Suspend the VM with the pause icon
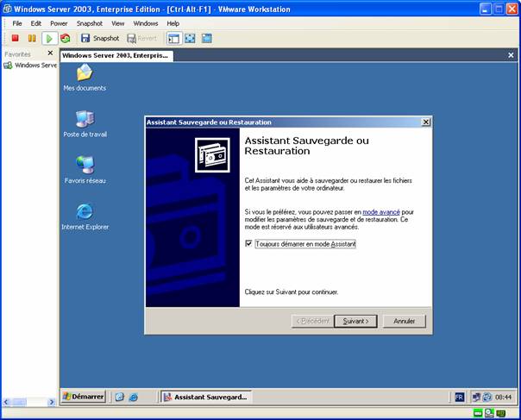 pyautogui.click(x=32, y=38)
